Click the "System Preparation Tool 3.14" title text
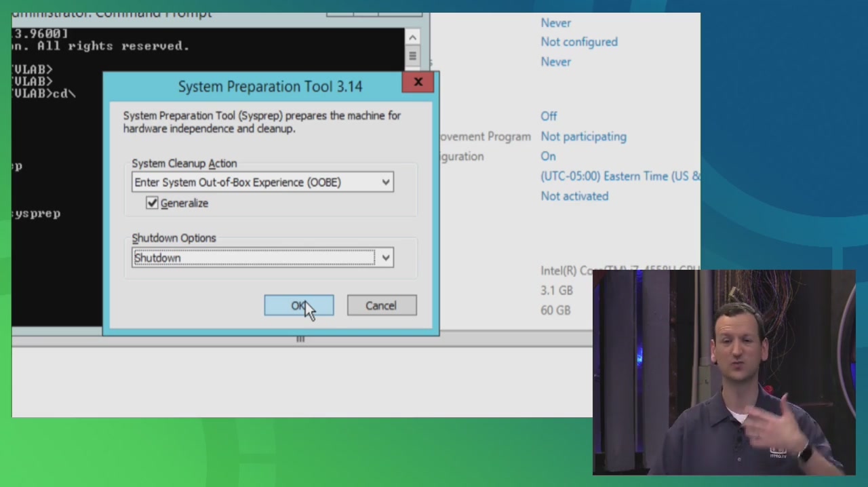 click(270, 86)
